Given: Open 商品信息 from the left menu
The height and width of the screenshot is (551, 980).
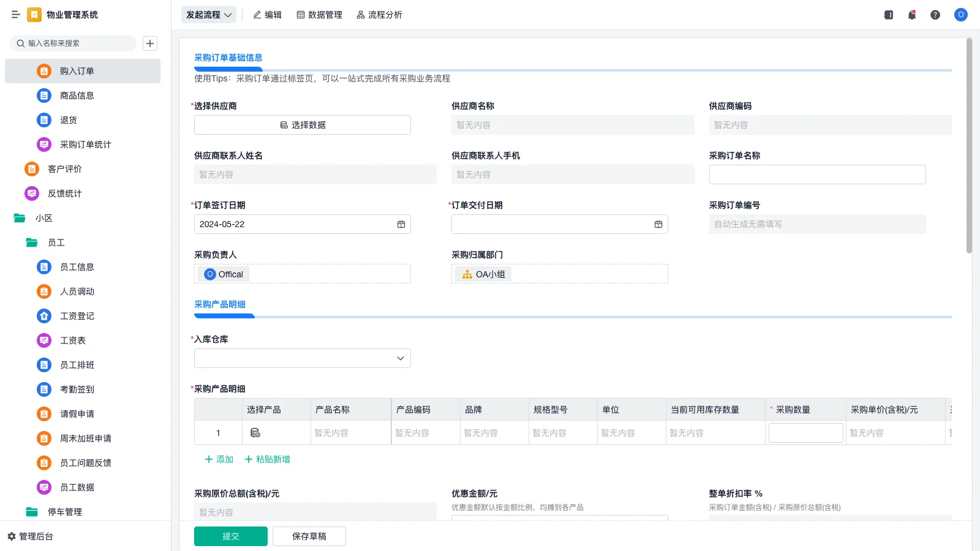Looking at the screenshot, I should pos(77,96).
